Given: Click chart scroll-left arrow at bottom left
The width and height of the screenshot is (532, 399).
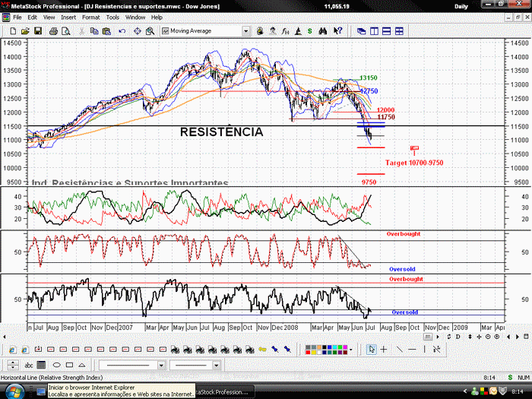Looking at the screenshot, I should coord(4,337).
